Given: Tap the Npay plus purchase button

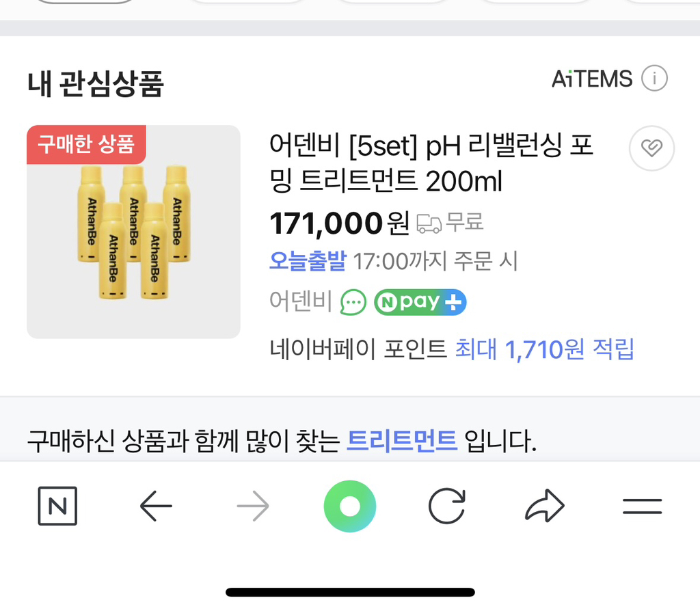Looking at the screenshot, I should click(x=420, y=301).
